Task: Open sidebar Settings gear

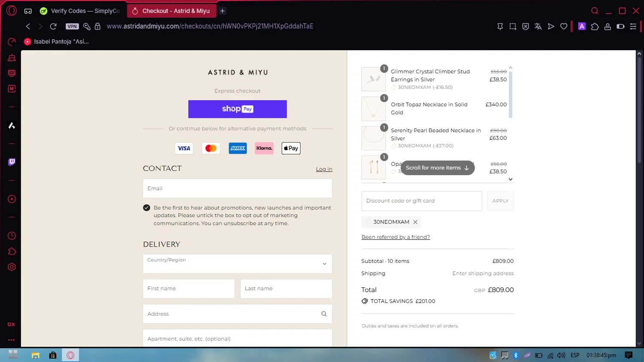Action: pyautogui.click(x=12, y=267)
